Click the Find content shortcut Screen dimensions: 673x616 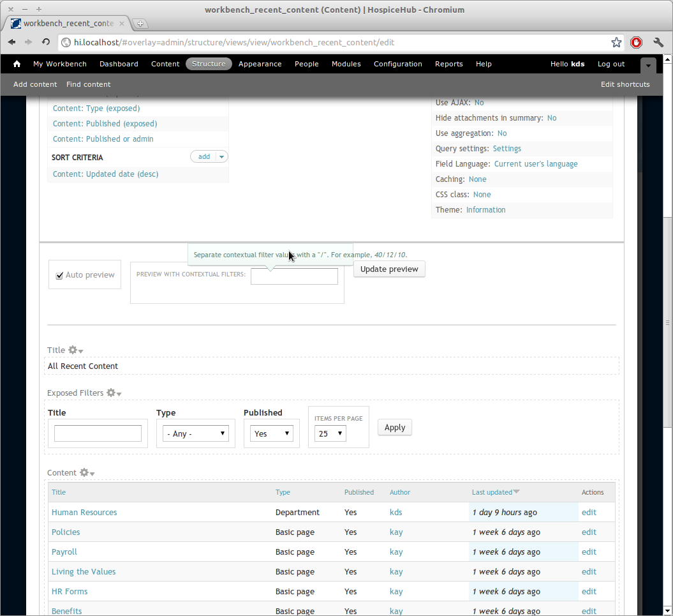pyautogui.click(x=89, y=85)
